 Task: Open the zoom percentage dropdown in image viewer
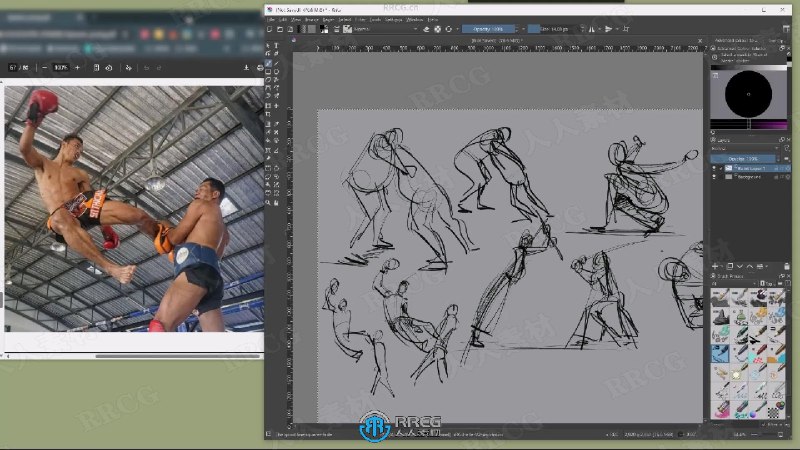pos(60,67)
